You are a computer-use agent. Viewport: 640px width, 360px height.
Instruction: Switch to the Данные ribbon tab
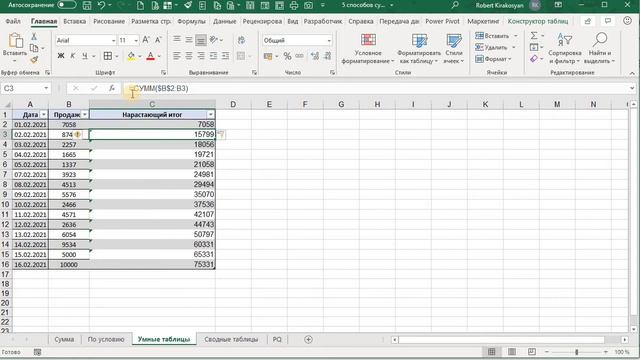[224, 21]
